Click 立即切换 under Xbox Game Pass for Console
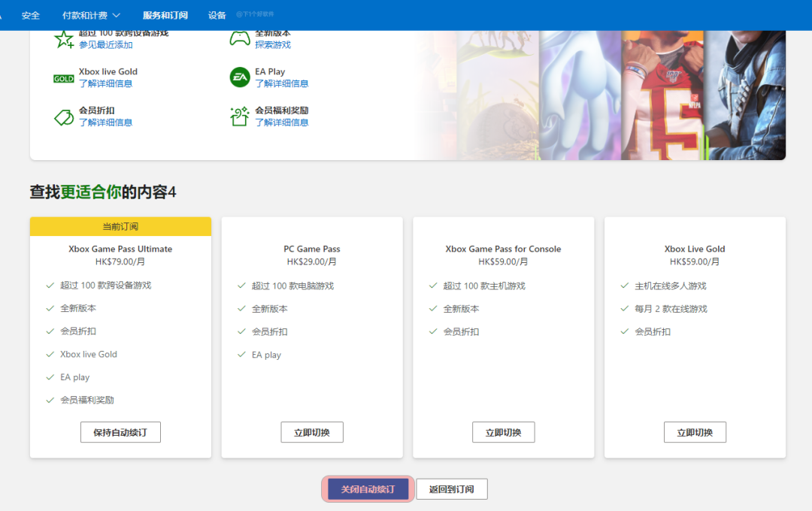The height and width of the screenshot is (511, 812). pos(503,432)
